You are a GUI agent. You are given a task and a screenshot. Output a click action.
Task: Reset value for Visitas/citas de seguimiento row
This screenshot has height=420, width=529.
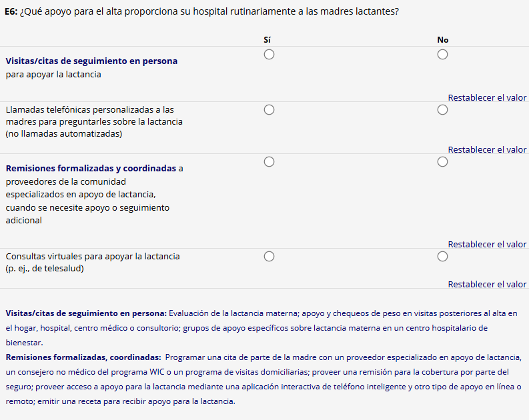pyautogui.click(x=487, y=98)
